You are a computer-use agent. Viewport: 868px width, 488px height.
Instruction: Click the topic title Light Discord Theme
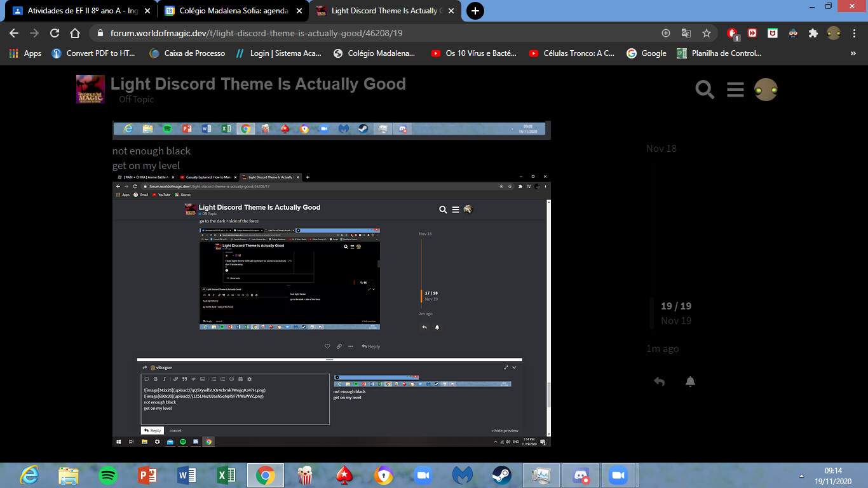point(258,84)
